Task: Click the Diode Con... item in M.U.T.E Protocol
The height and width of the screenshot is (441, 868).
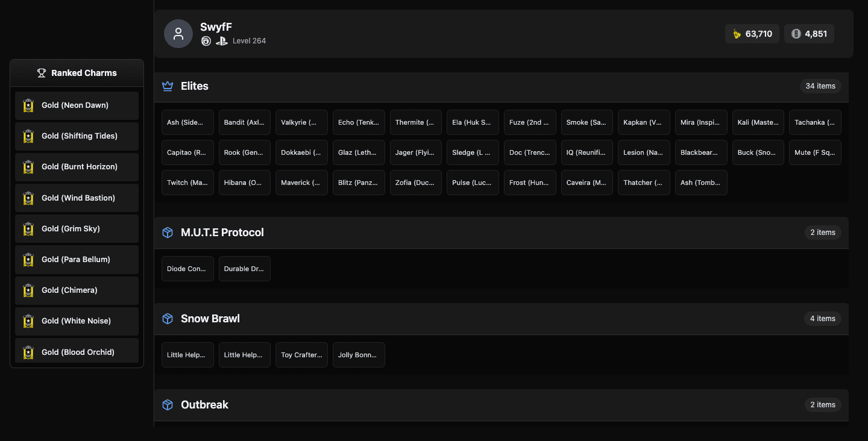Action: pos(187,269)
